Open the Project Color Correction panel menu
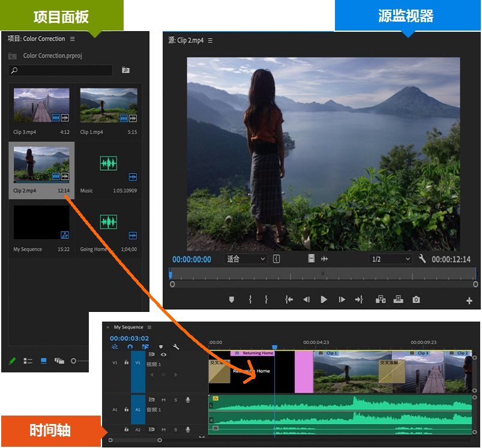 click(x=73, y=39)
